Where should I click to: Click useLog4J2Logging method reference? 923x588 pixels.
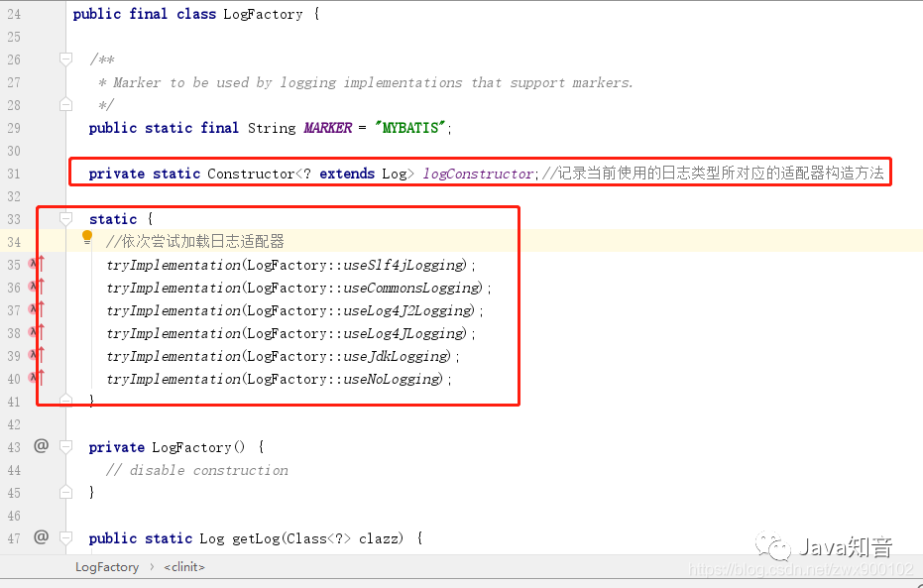tap(408, 310)
